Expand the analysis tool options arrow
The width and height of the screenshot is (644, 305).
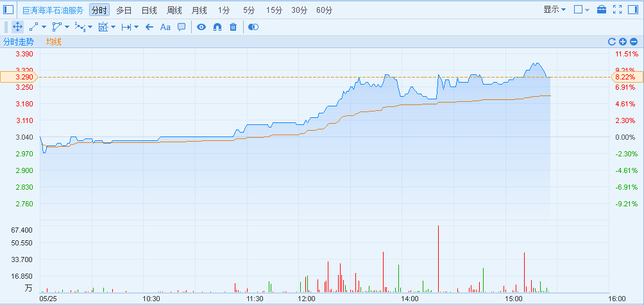click(x=113, y=28)
